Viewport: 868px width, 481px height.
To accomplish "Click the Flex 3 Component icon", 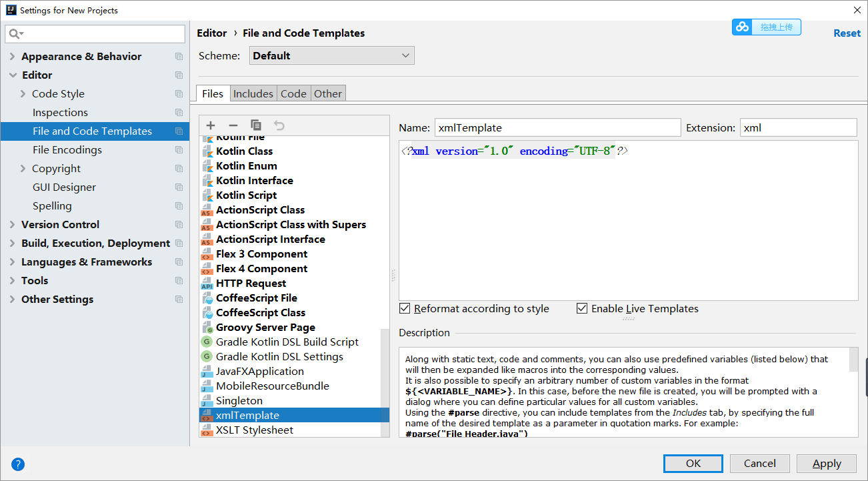I will [207, 254].
